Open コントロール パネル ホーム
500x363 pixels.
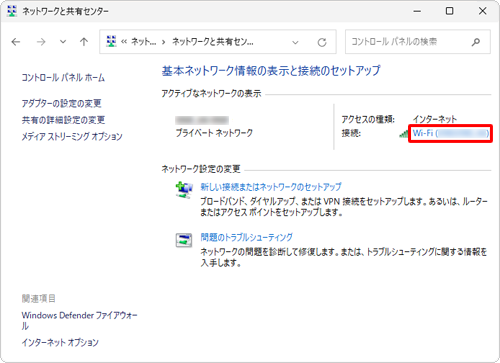(63, 78)
